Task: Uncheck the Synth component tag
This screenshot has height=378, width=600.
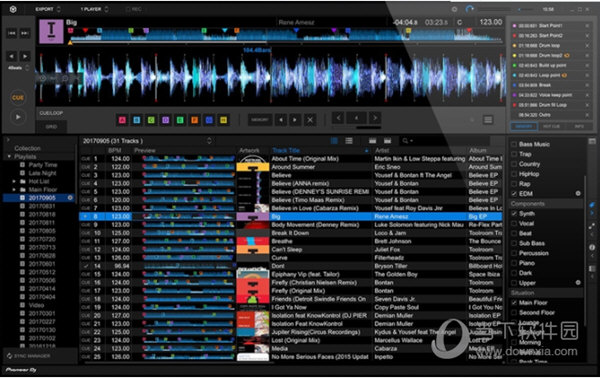Action: [x=514, y=214]
